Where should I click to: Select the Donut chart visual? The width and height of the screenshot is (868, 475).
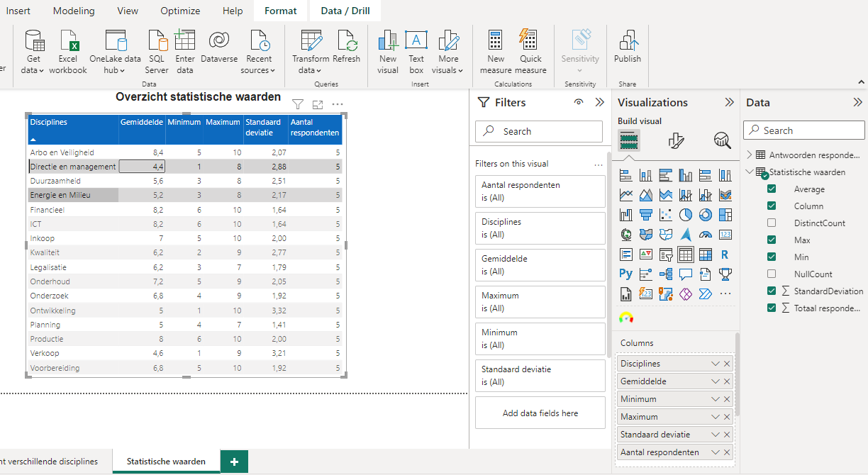point(706,215)
